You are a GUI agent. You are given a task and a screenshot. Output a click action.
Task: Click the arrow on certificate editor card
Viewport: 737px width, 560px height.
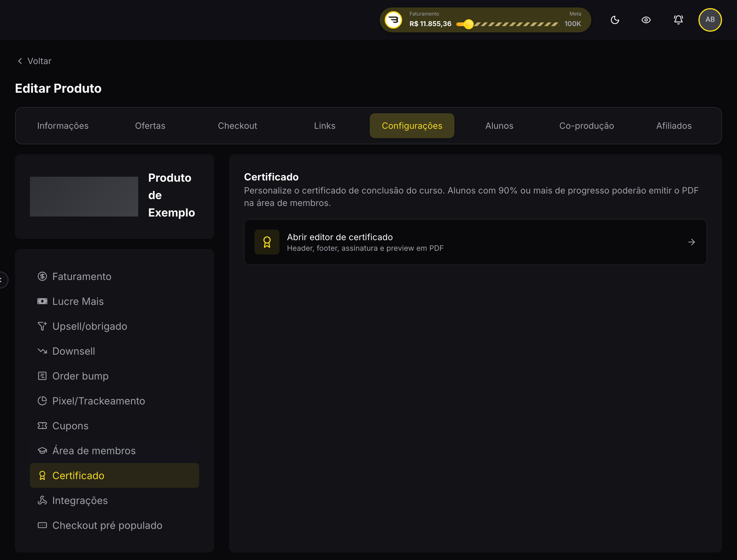pos(692,242)
